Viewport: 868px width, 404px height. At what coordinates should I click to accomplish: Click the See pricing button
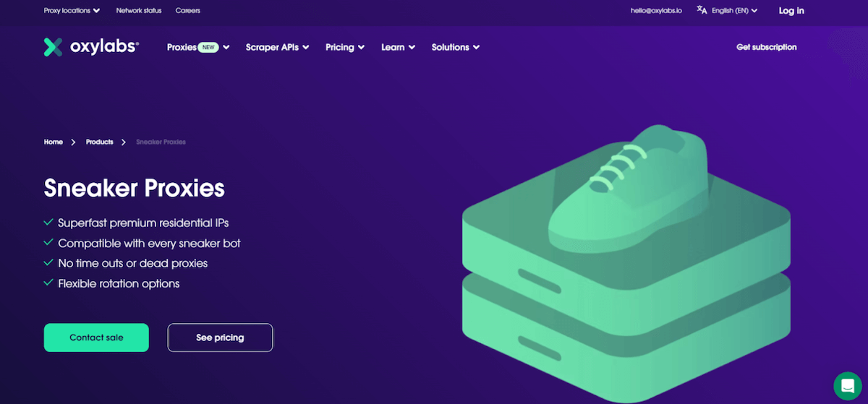click(220, 338)
